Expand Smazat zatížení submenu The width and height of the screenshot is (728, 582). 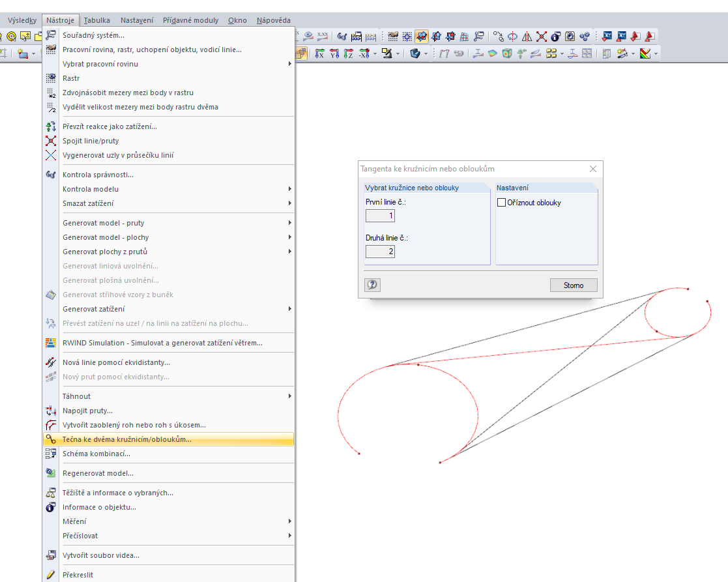169,204
